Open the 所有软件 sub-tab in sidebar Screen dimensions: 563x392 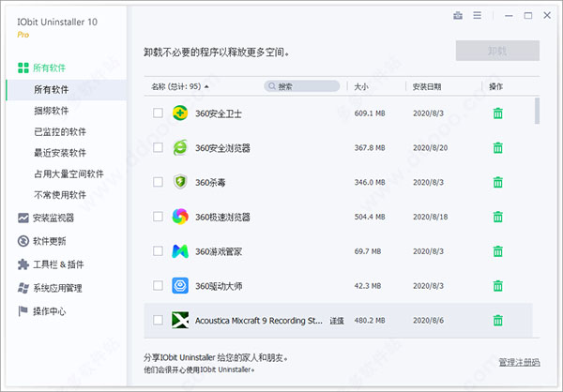(x=67, y=90)
